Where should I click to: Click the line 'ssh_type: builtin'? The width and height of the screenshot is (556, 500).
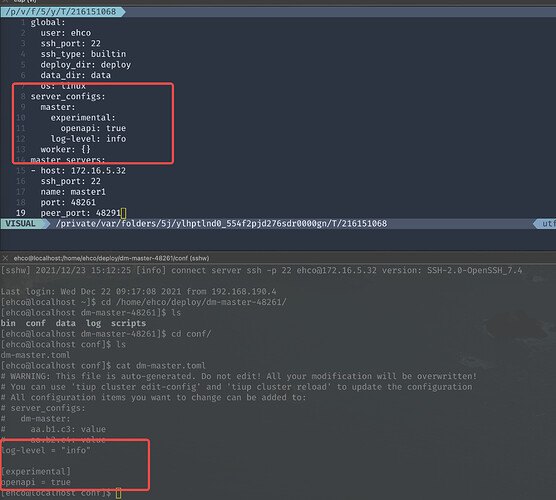coord(83,54)
